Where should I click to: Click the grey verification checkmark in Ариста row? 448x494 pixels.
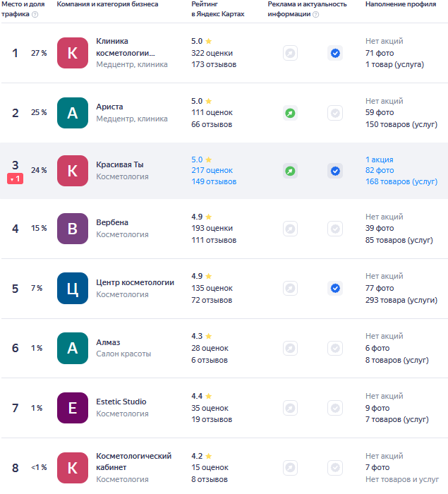335,113
